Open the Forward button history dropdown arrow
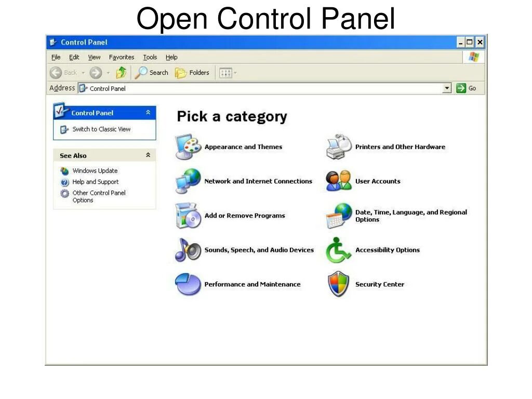532x399 pixels. (x=108, y=73)
